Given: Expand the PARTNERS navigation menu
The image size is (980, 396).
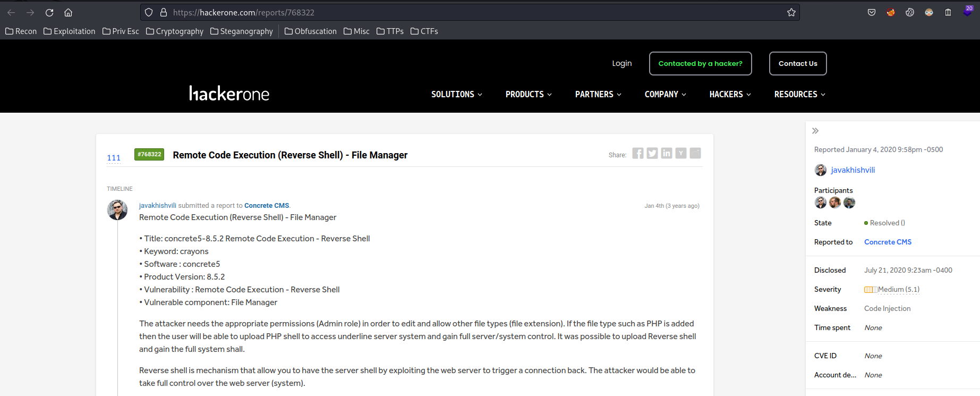Looking at the screenshot, I should coord(598,94).
